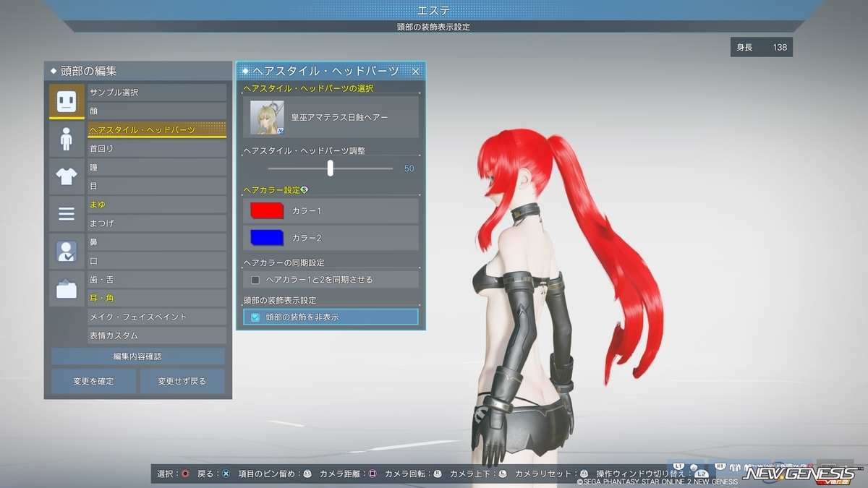Click the circle button icon next to 選択
Image resolution: width=868 pixels, height=488 pixels.
(x=186, y=474)
